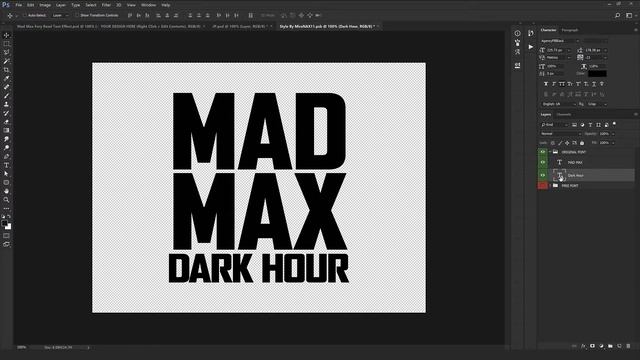Switch to the Paragraph tab
Screen dimensions: 640x360
click(570, 30)
